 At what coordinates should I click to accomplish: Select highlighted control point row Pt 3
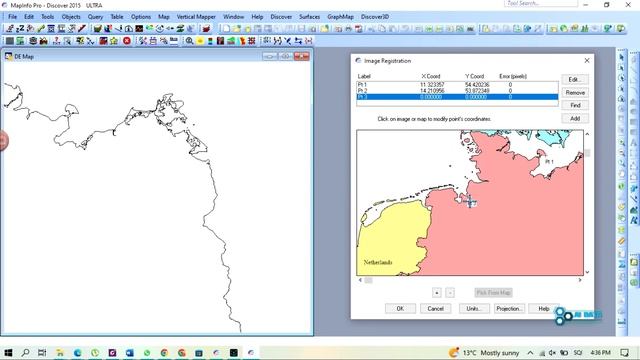[457, 97]
